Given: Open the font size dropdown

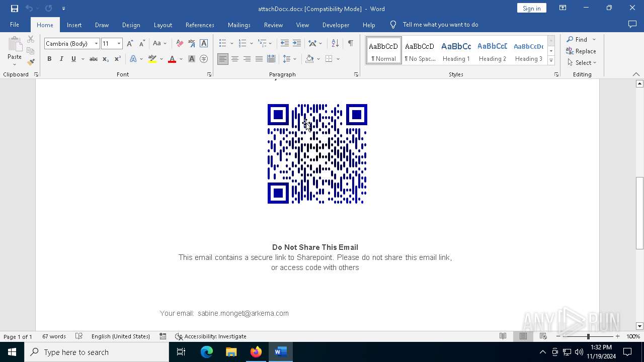Looking at the screenshot, I should [x=119, y=44].
